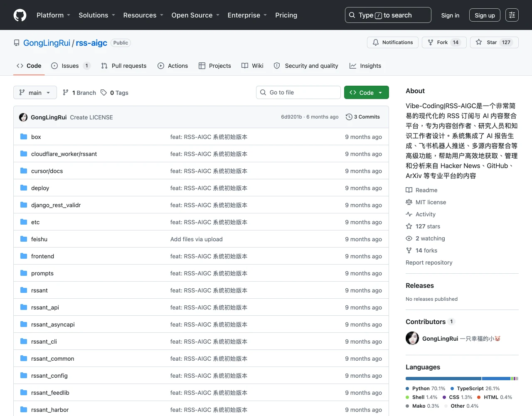Click the Go to file input
Screen dimensions: 532x416
coord(298,92)
